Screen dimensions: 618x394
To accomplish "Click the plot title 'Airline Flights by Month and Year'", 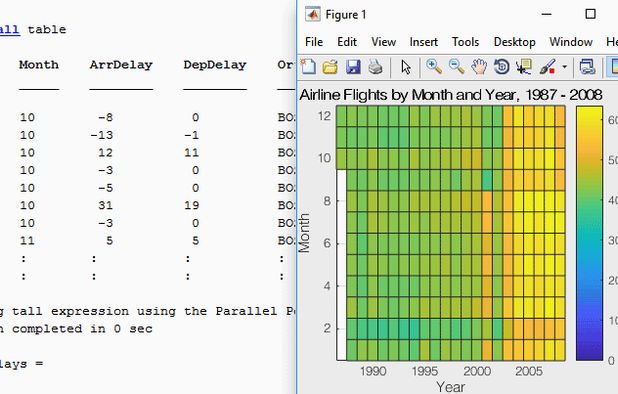I will click(x=451, y=95).
